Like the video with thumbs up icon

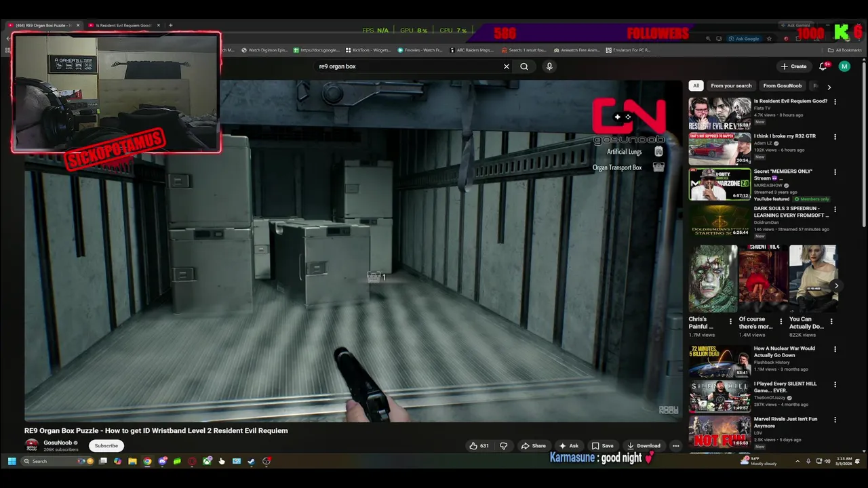479,446
